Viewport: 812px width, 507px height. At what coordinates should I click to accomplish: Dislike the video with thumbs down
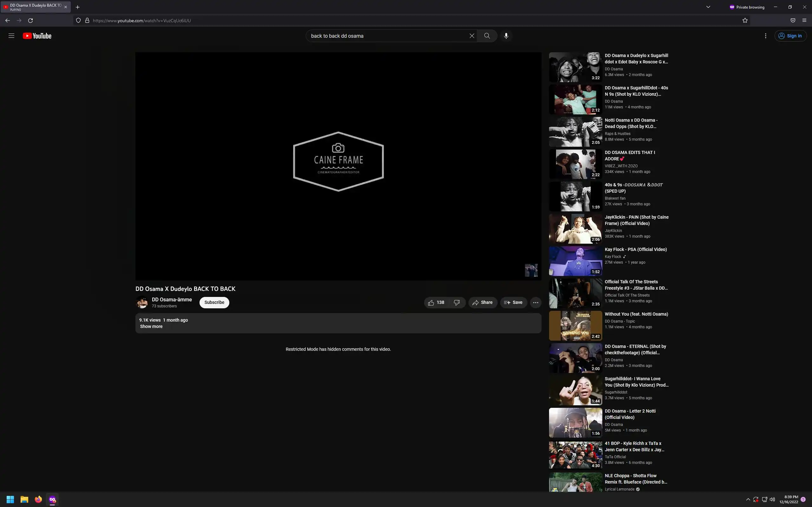tap(457, 302)
